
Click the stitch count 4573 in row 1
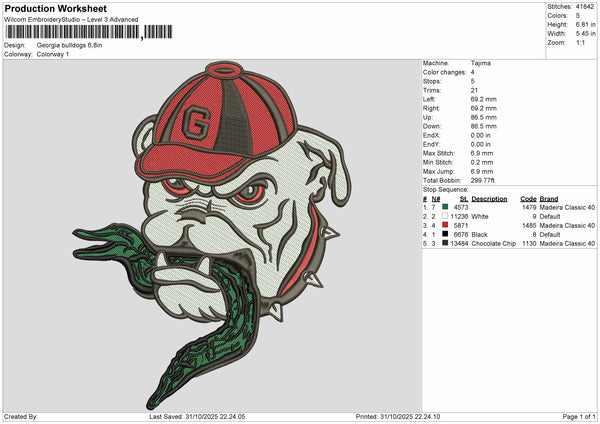[x=461, y=207]
